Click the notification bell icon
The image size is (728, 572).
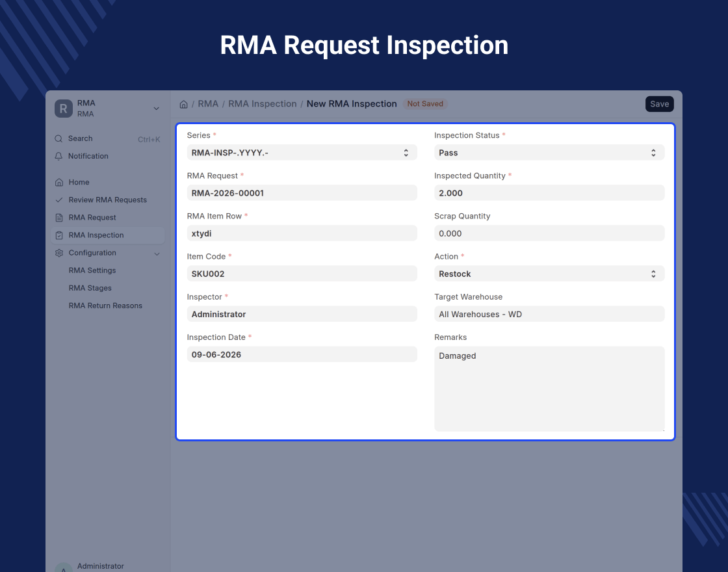coord(58,157)
